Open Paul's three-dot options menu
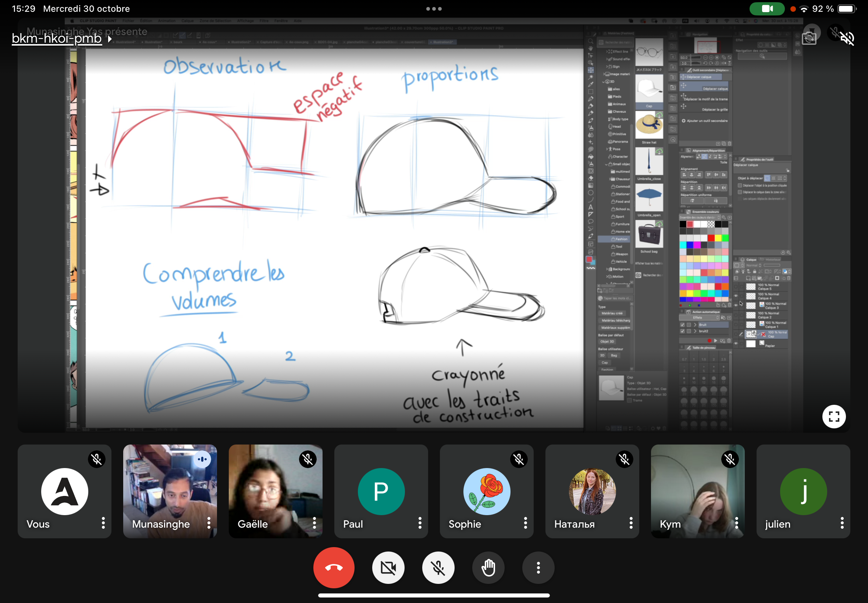868x603 pixels. point(420,523)
